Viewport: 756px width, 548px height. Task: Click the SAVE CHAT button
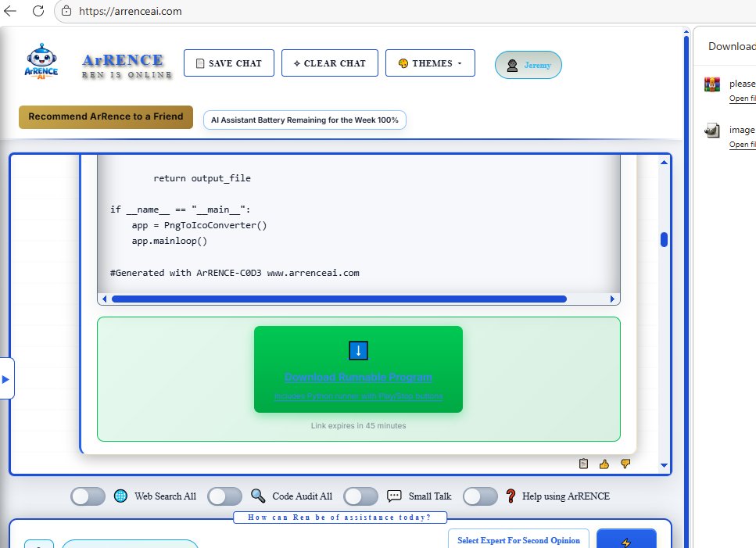(x=229, y=63)
